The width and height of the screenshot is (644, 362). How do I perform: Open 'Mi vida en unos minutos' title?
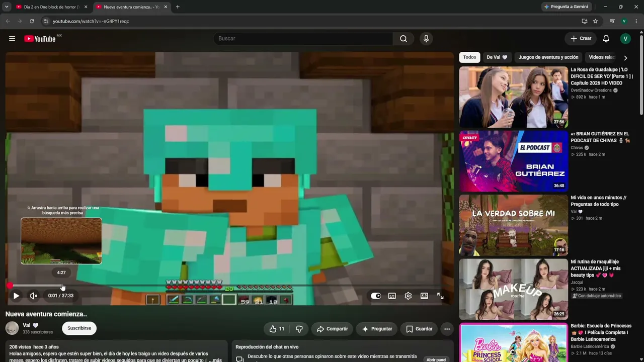tap(598, 201)
